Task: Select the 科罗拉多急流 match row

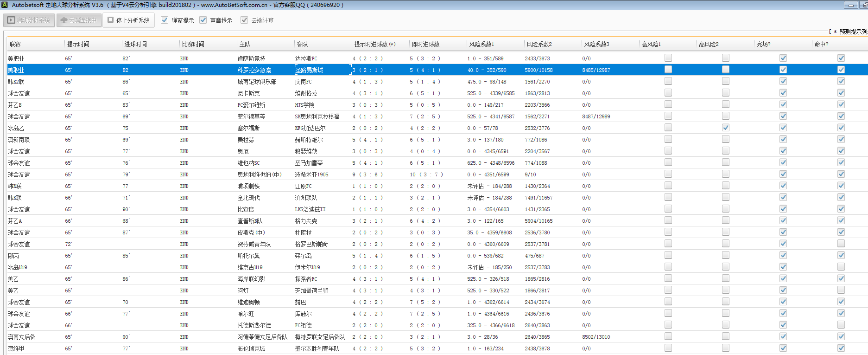Action: [254, 70]
